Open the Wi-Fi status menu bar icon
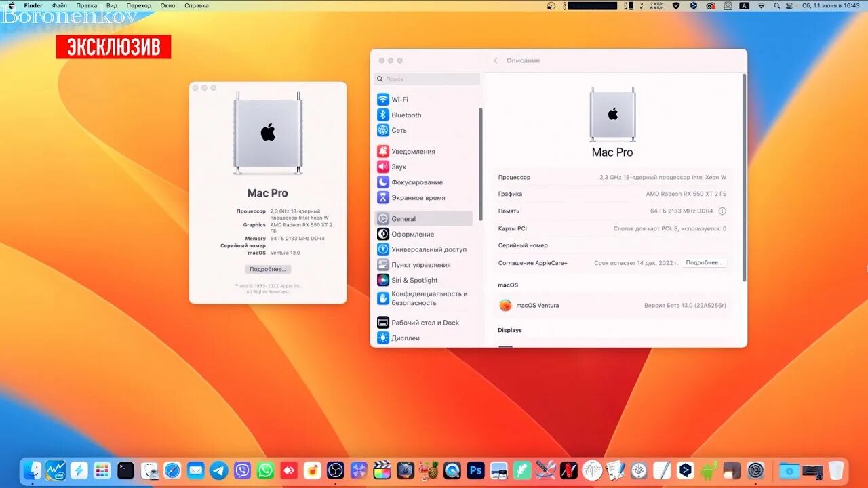This screenshot has height=488, width=868. pyautogui.click(x=761, y=5)
